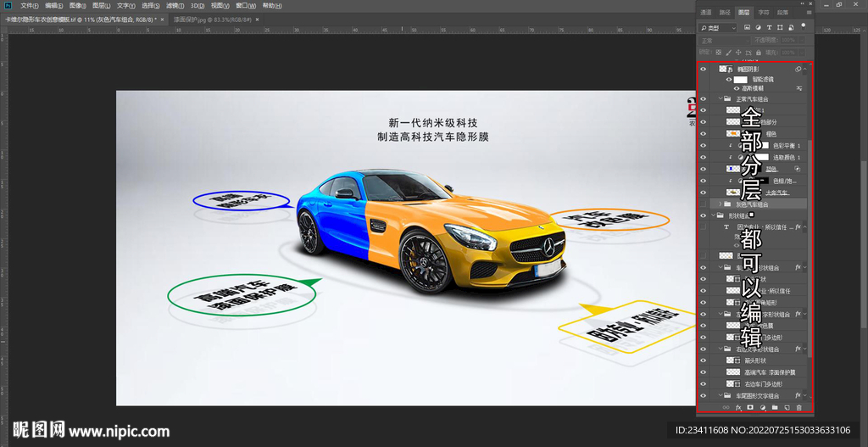Click the delete layer trash icon
This screenshot has height=447, width=868.
798,407
